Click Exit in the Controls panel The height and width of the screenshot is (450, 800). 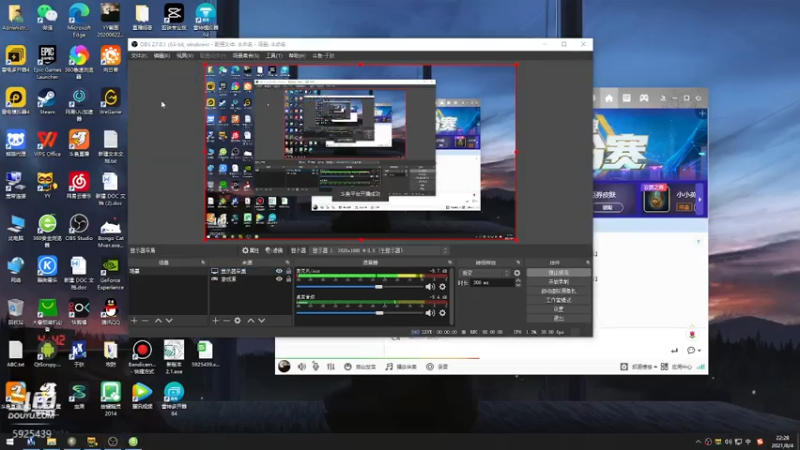click(x=558, y=318)
